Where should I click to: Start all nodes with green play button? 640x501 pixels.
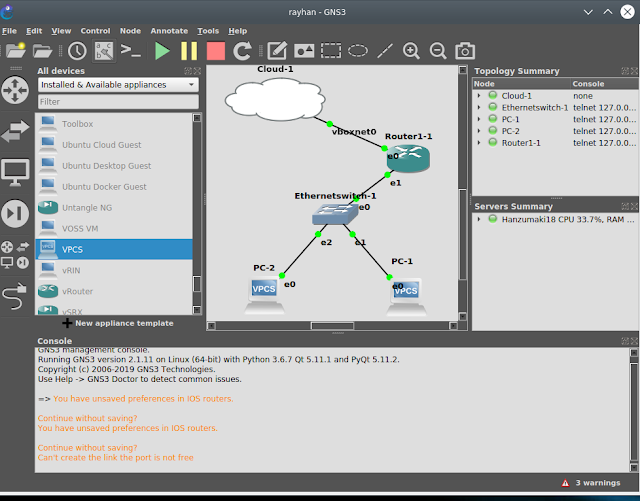pos(162,51)
